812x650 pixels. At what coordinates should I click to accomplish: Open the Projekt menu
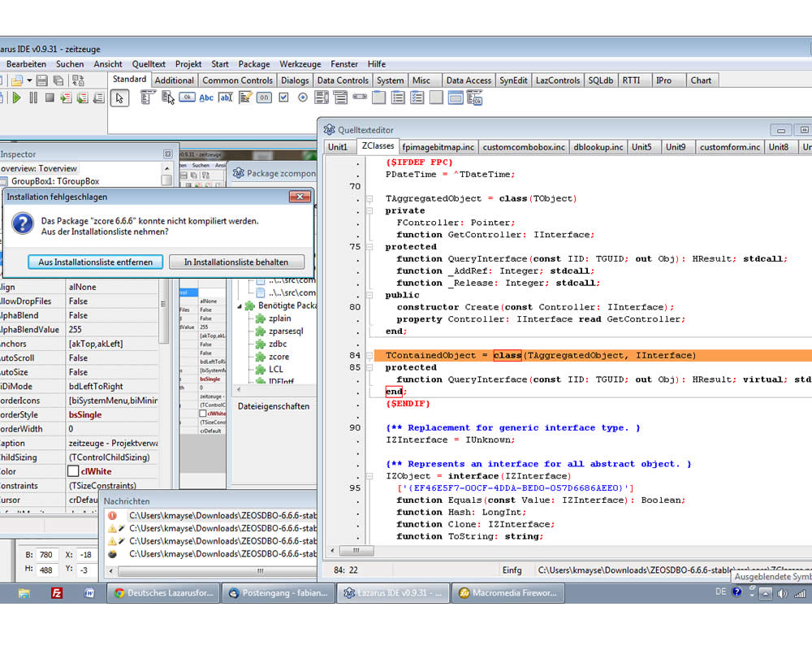pos(188,64)
